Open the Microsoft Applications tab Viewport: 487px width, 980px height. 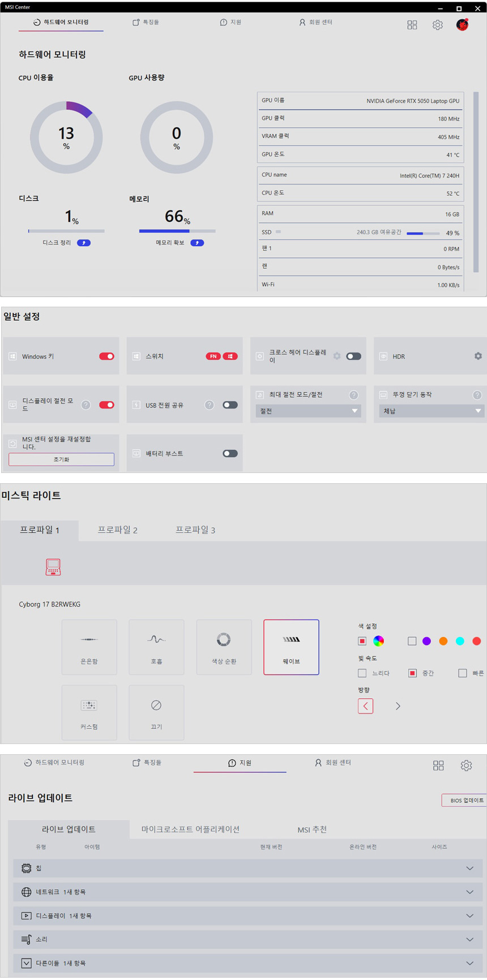[190, 829]
